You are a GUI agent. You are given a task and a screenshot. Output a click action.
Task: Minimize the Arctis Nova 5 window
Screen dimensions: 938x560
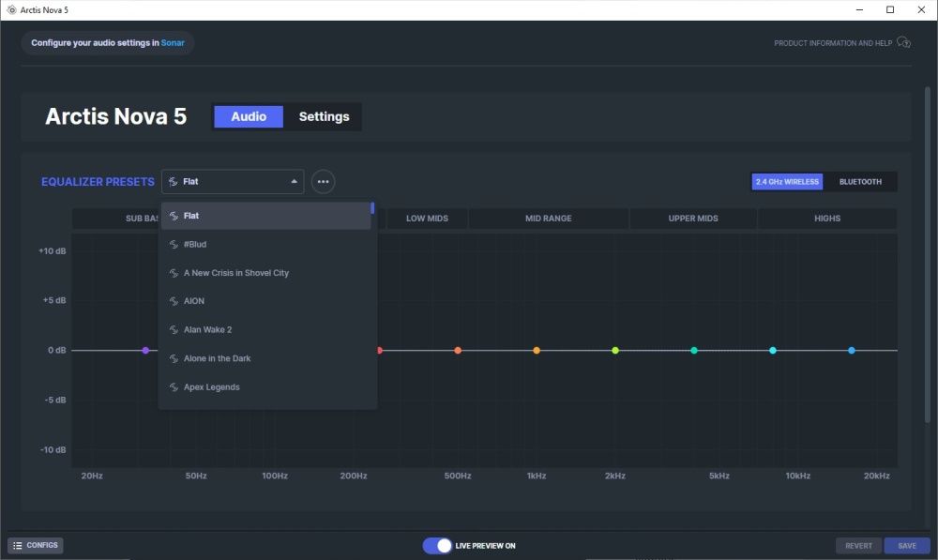[859, 9]
